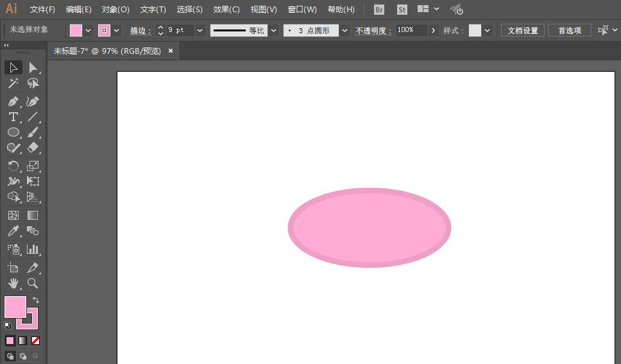Reset to default fill and stroke
The image size is (621, 364).
(8, 326)
